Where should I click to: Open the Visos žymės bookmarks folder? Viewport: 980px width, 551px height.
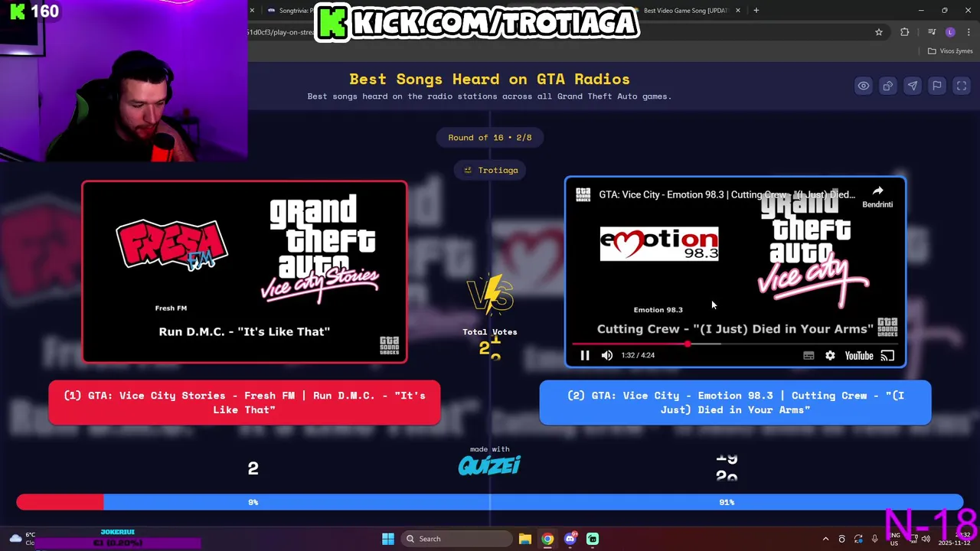point(950,51)
